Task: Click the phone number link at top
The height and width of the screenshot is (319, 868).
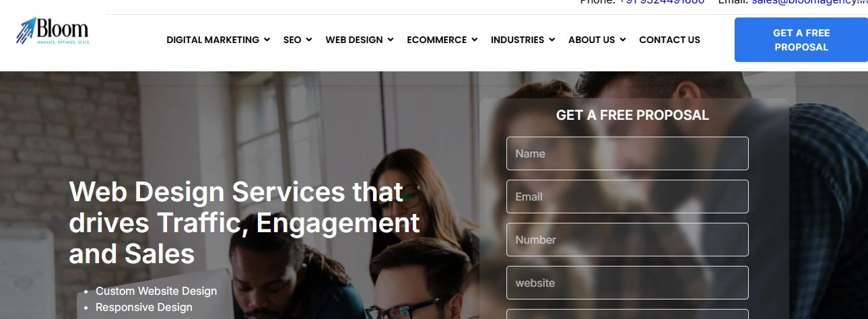Action: [661, 2]
